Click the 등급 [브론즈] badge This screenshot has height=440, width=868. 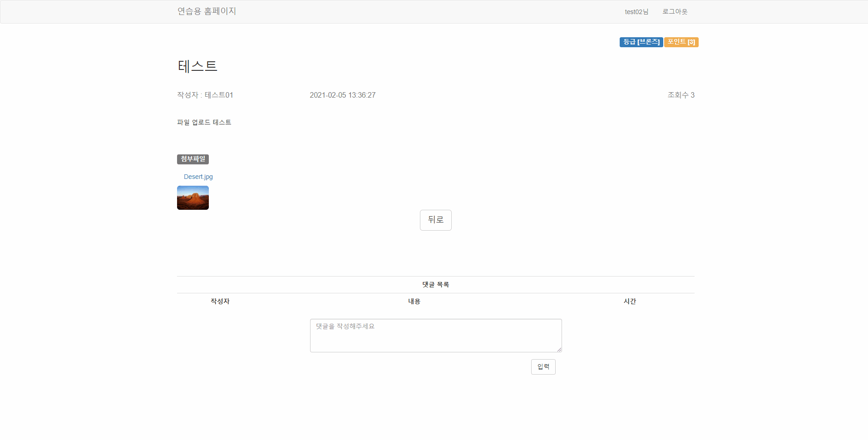[641, 42]
